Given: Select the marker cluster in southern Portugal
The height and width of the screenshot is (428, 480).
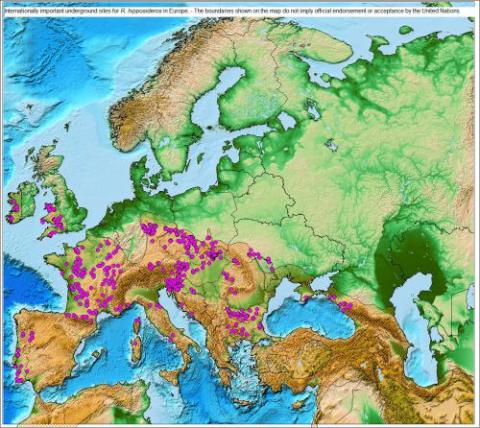Looking at the screenshot, I should 19,373.
